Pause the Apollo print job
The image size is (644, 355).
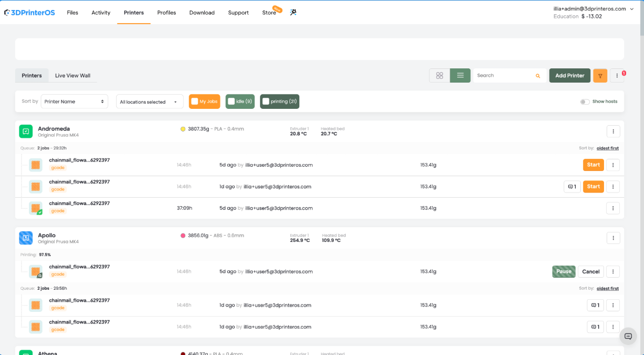(x=563, y=272)
